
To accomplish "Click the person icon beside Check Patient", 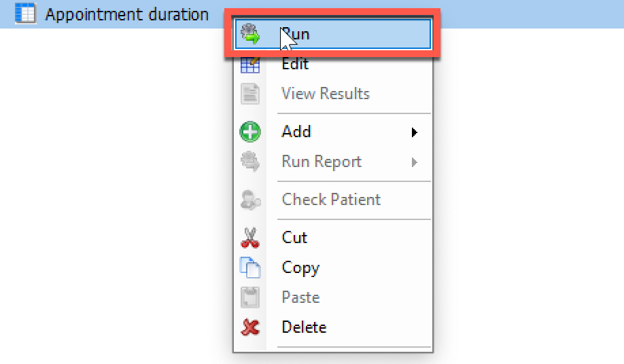I will pos(250,200).
